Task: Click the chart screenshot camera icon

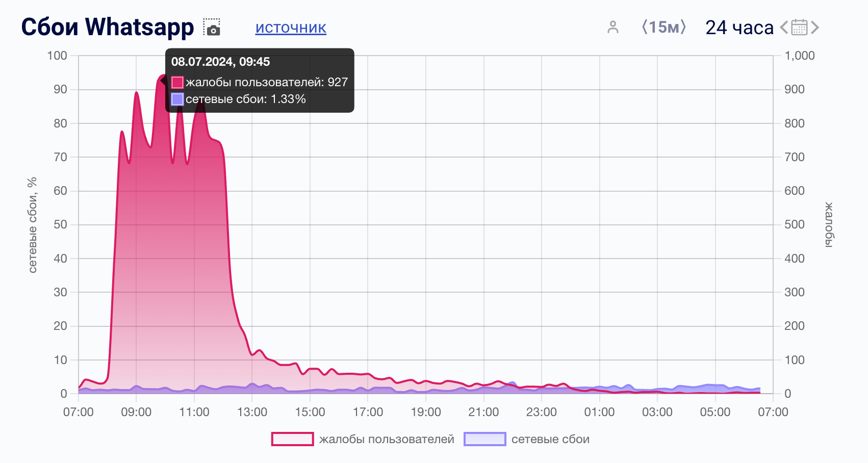Action: click(212, 28)
